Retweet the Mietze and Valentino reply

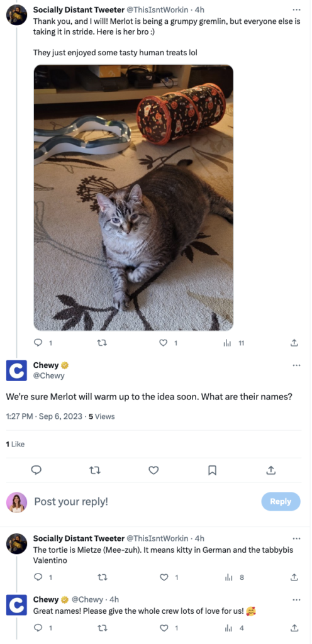click(x=102, y=577)
